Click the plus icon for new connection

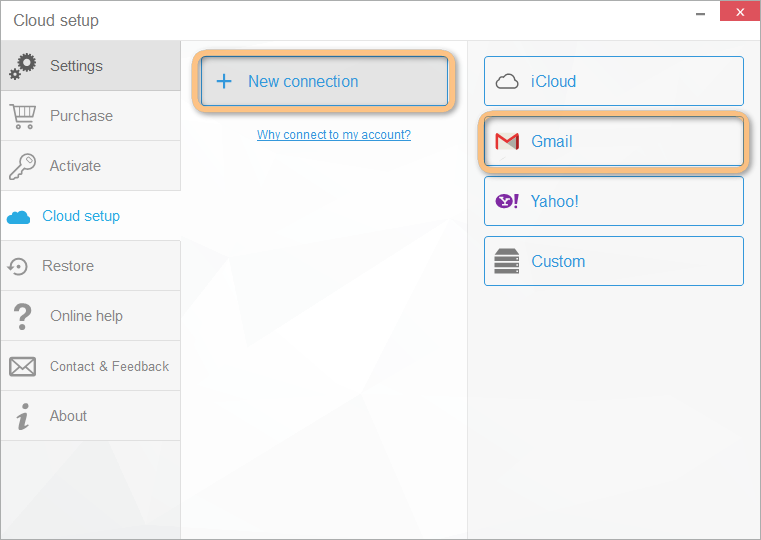pos(224,81)
